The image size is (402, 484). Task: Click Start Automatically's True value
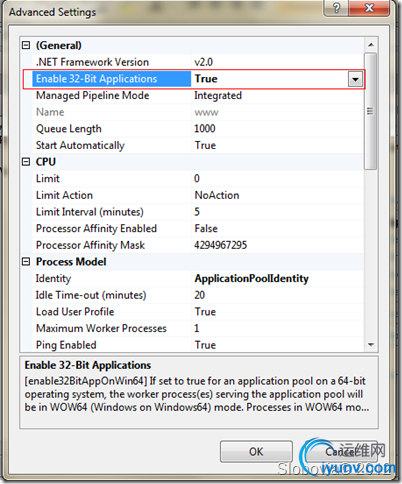[x=205, y=145]
